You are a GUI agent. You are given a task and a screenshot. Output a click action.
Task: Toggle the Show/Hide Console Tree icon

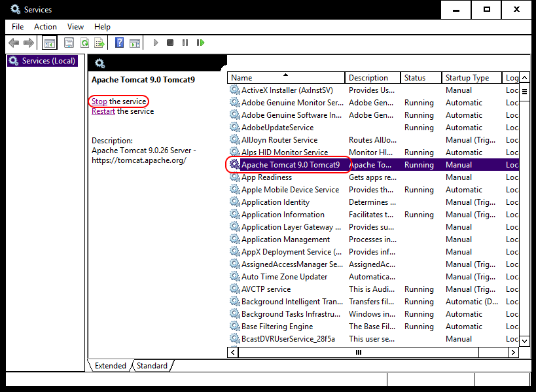[x=50, y=43]
